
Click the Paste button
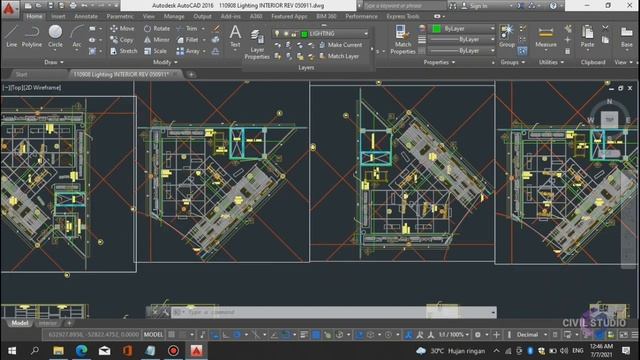tap(587, 36)
